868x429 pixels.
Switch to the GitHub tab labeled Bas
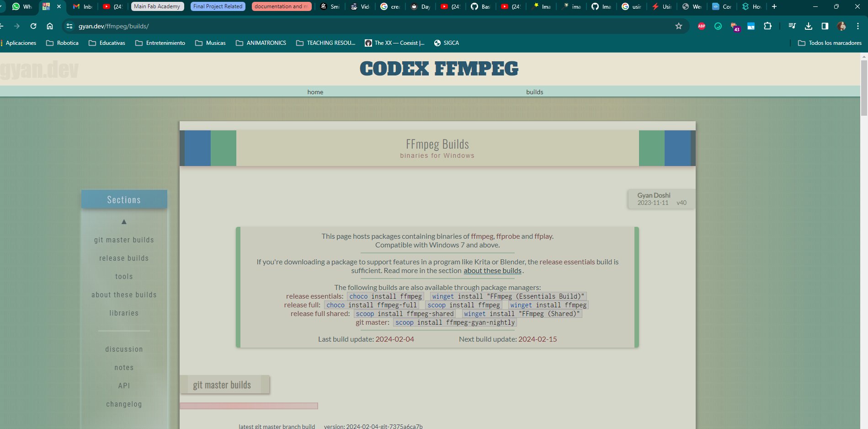480,6
